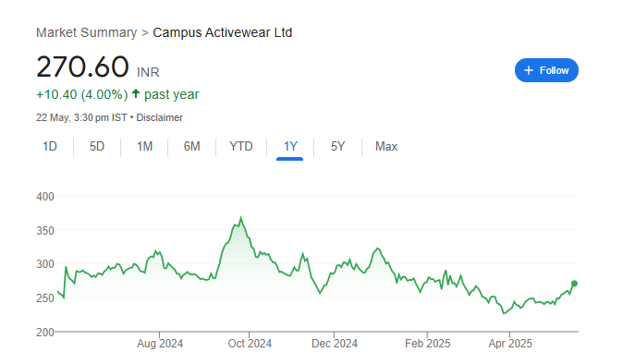The image size is (623, 364).
Task: Click the Apr 2025 axis label
Action: point(510,344)
